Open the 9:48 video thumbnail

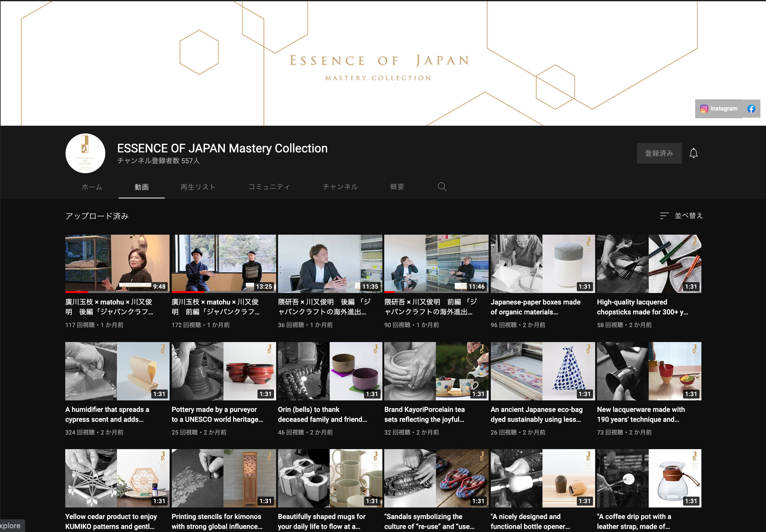[x=117, y=263]
